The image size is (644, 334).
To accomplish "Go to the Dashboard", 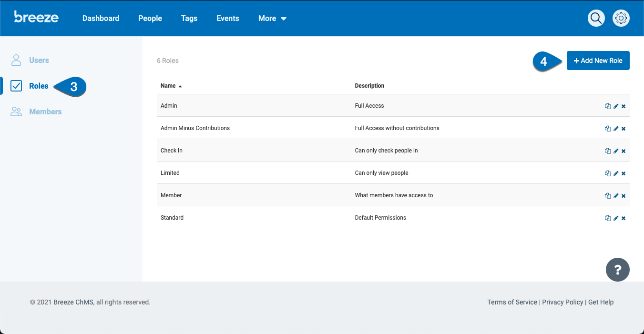I will [x=101, y=18].
